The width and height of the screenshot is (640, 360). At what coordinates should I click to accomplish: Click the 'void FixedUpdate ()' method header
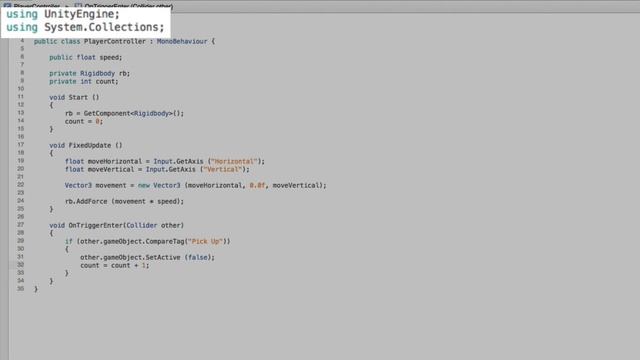click(86, 145)
